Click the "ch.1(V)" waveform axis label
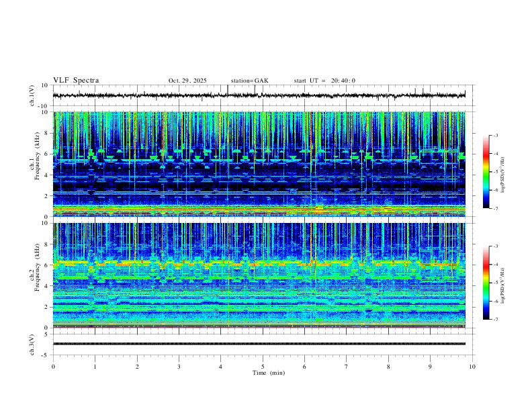 click(32, 95)
